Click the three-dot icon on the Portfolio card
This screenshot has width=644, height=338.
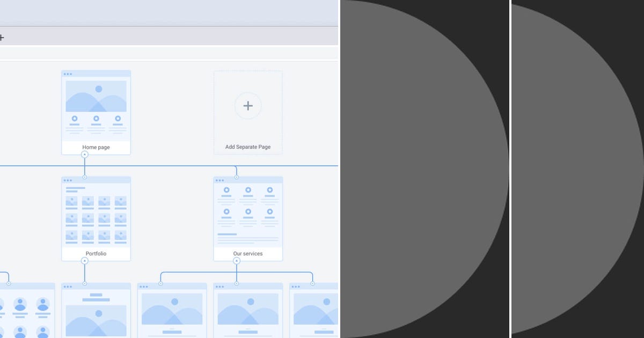(x=68, y=180)
